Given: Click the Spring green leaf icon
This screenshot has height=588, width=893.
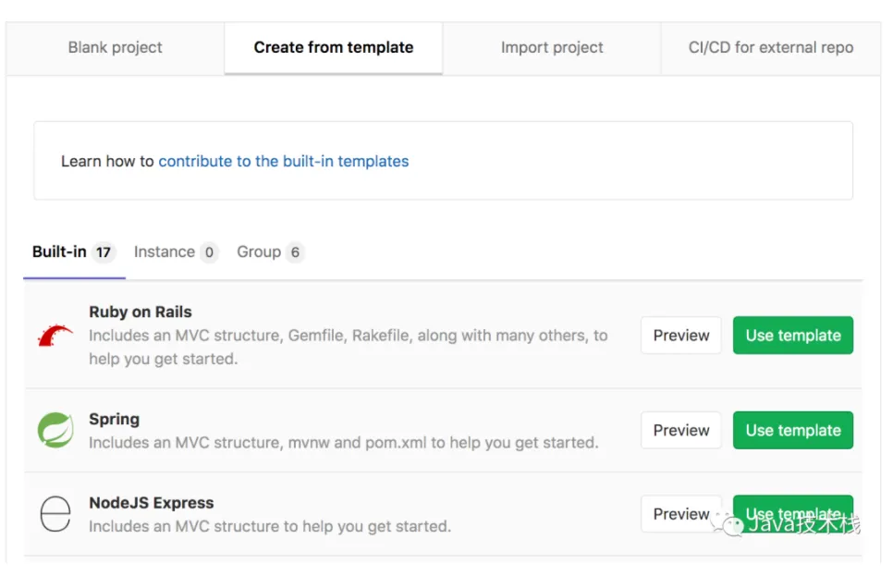Looking at the screenshot, I should point(55,431).
